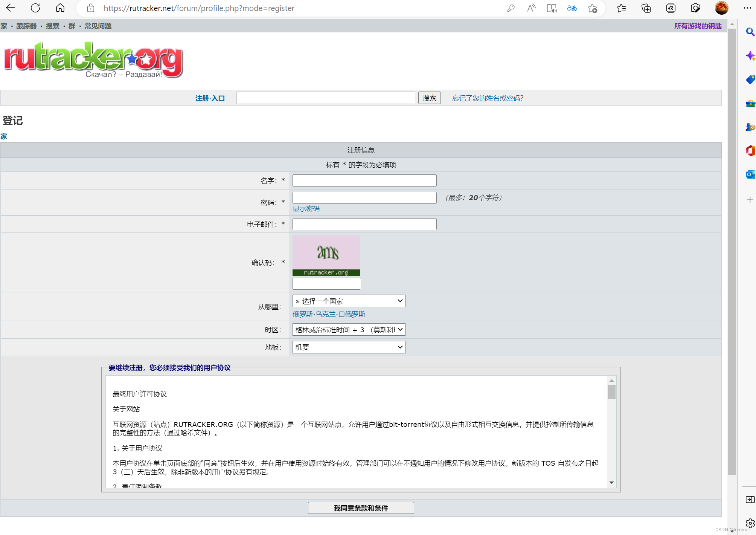
Task: Open the page translation options
Action: click(x=572, y=8)
